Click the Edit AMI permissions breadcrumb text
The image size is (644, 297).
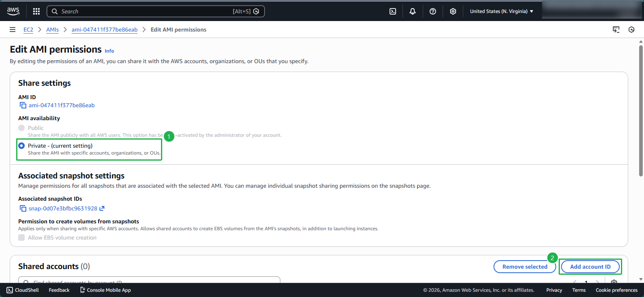pyautogui.click(x=178, y=30)
